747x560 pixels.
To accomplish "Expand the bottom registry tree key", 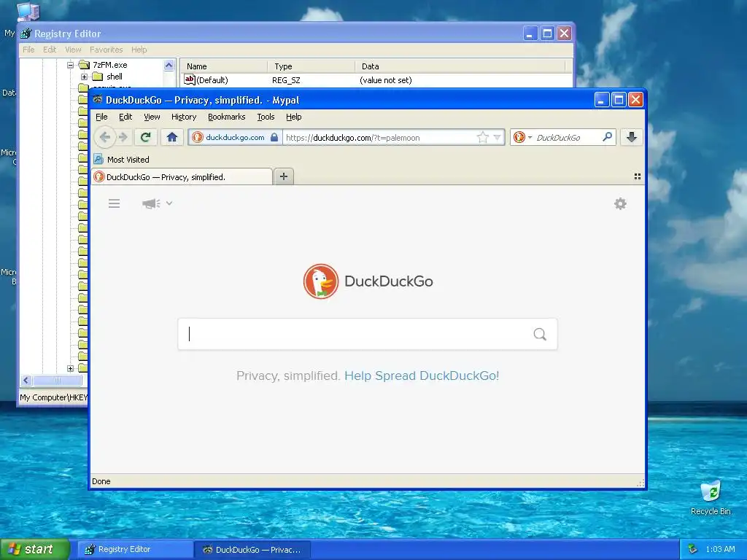I will click(71, 368).
